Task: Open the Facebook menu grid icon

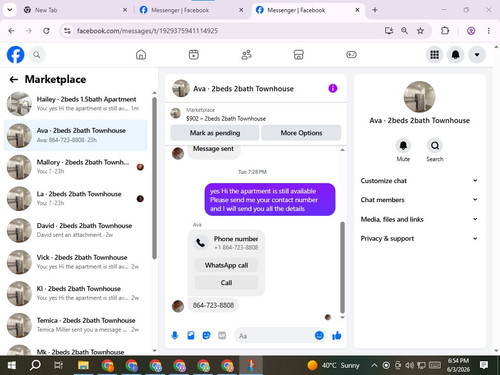Action: 434,55
